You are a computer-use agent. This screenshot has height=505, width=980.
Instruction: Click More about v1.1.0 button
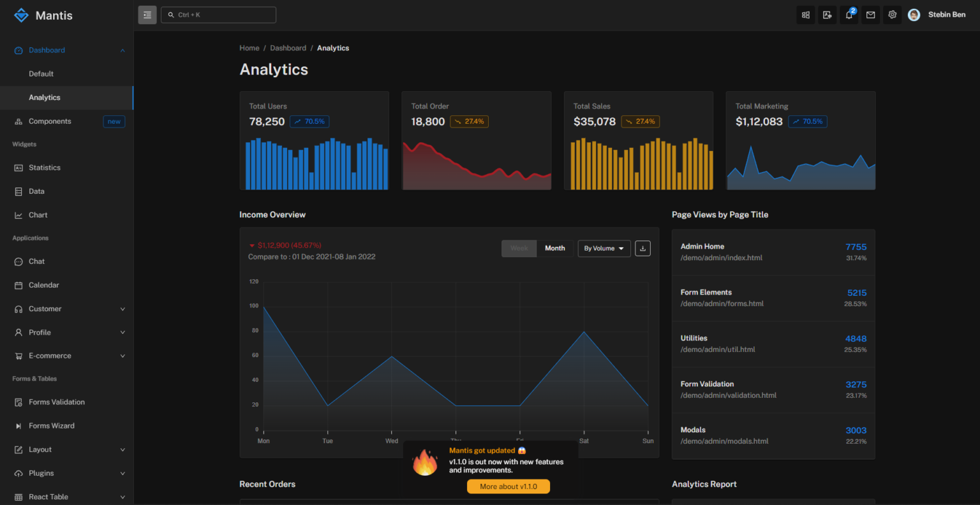pos(509,487)
